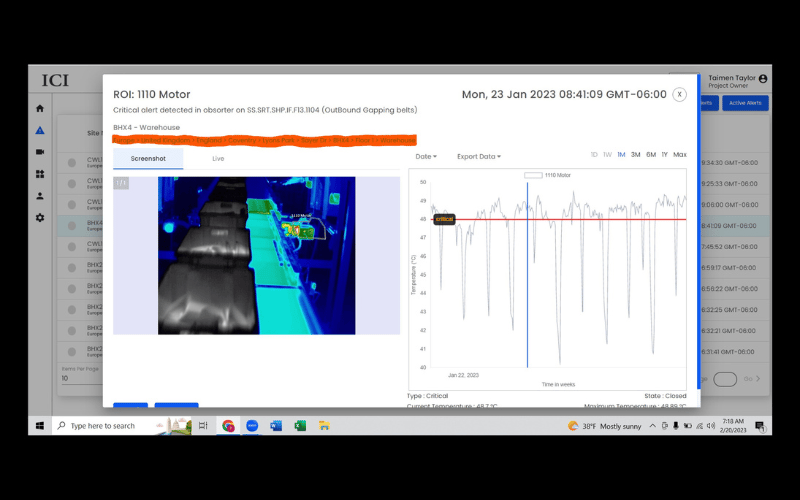Select the 3M time range option
Screen dimensions: 800x500
pos(636,155)
